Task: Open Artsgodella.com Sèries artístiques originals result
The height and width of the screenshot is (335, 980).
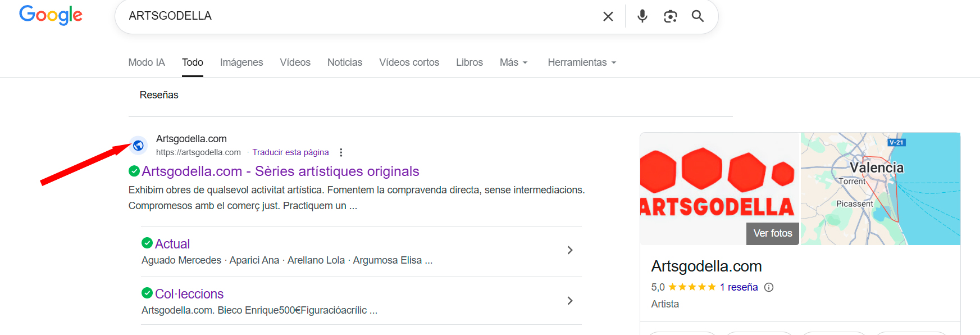Action: (x=280, y=171)
